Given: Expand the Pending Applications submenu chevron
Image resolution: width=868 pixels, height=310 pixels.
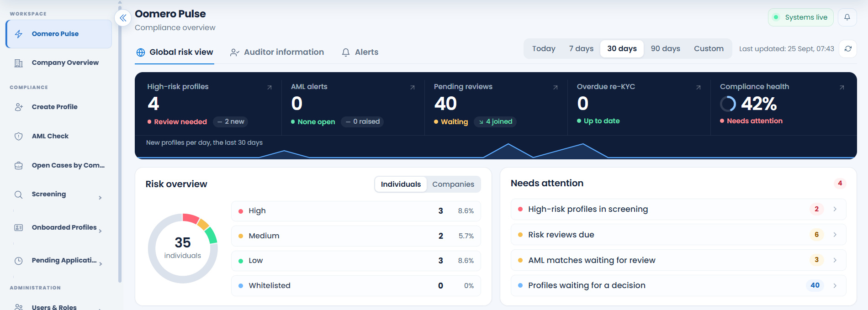Looking at the screenshot, I should [100, 264].
